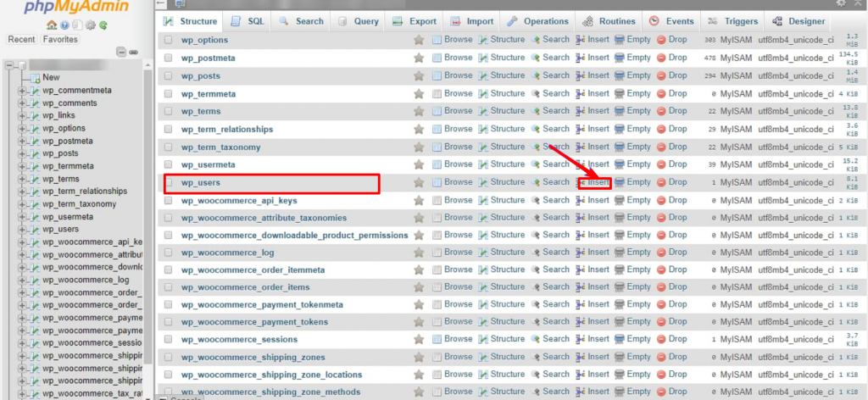868x400 pixels.
Task: Star wp_posts table as favorite
Action: tap(419, 75)
